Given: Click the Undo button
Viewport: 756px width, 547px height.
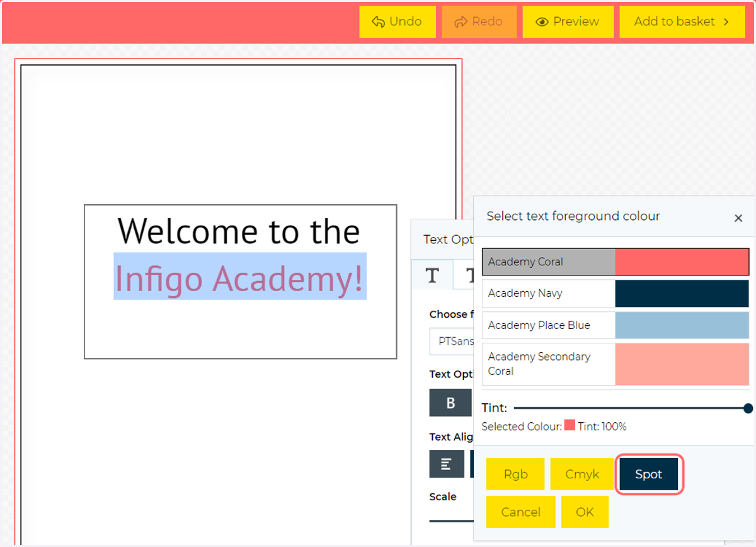Looking at the screenshot, I should pyautogui.click(x=397, y=22).
